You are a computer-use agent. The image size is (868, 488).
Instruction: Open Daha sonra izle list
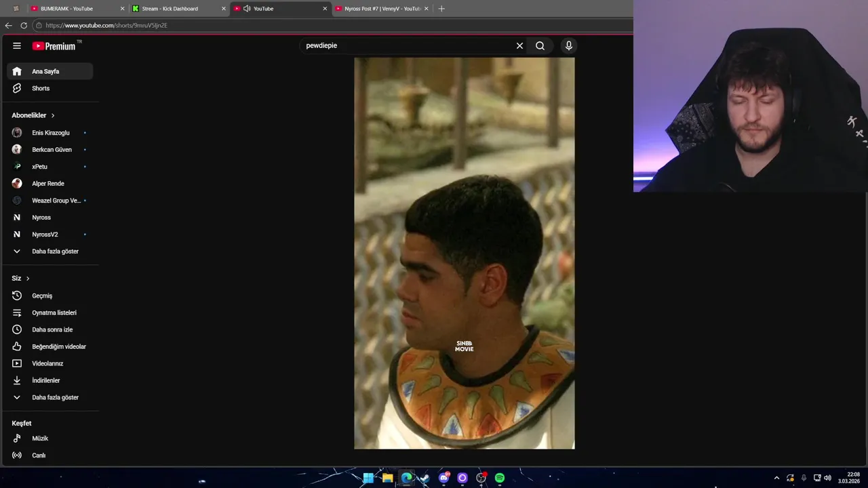point(50,329)
